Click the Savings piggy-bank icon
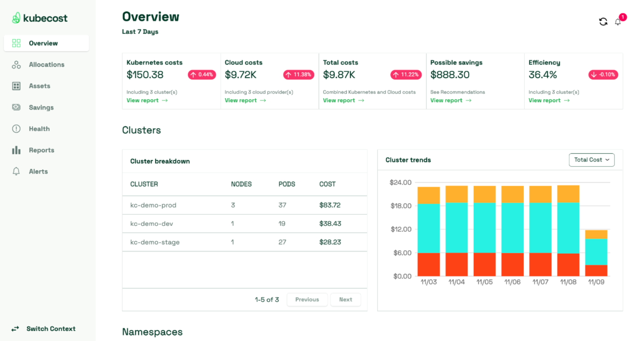This screenshot has width=644, height=341. (16, 107)
